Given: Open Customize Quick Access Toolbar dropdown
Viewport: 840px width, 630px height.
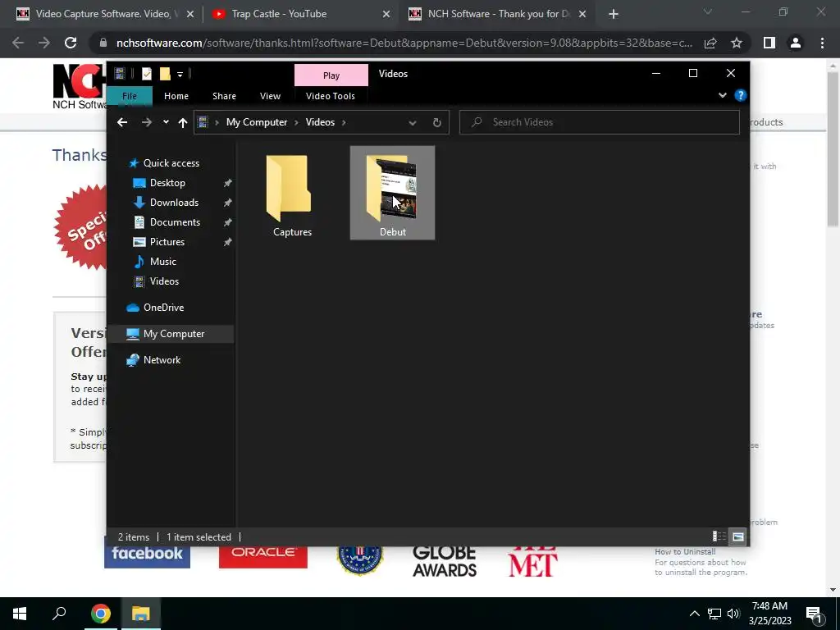Looking at the screenshot, I should [180, 75].
